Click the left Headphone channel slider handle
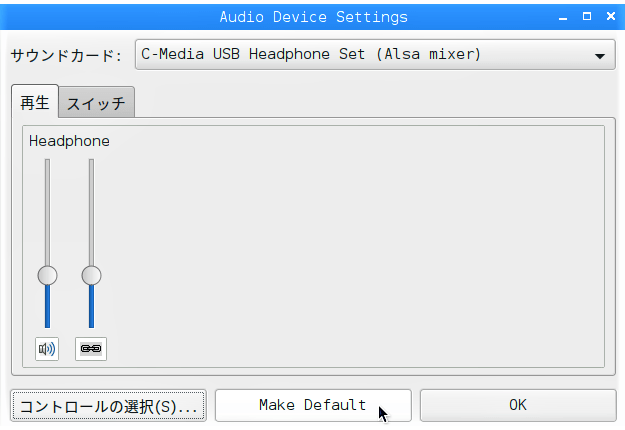Image resolution: width=625 pixels, height=430 pixels. coord(47,276)
